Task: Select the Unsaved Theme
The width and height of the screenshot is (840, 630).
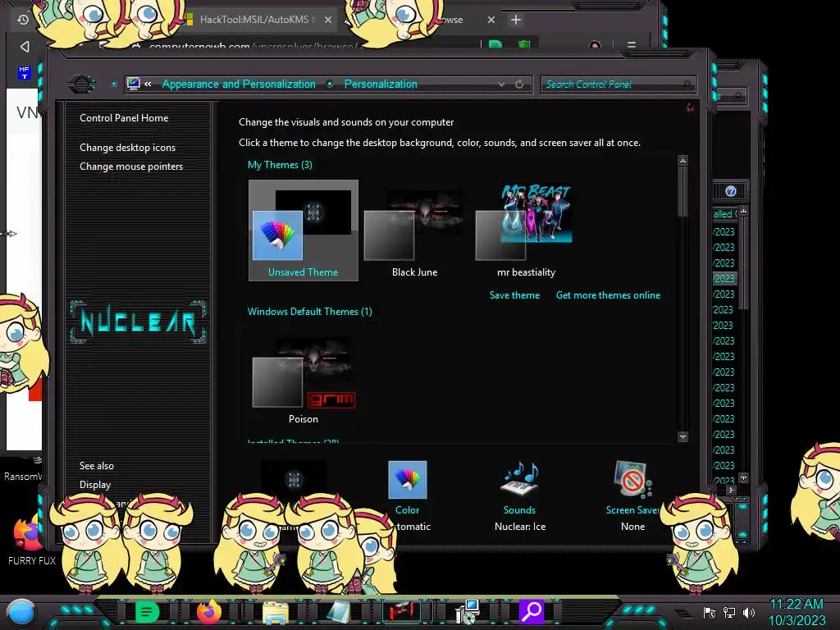Action: (x=304, y=231)
